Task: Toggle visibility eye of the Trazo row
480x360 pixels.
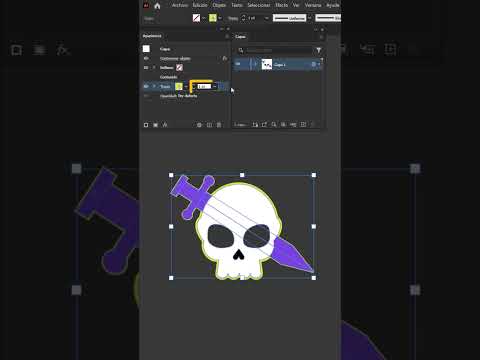Action: (x=146, y=86)
